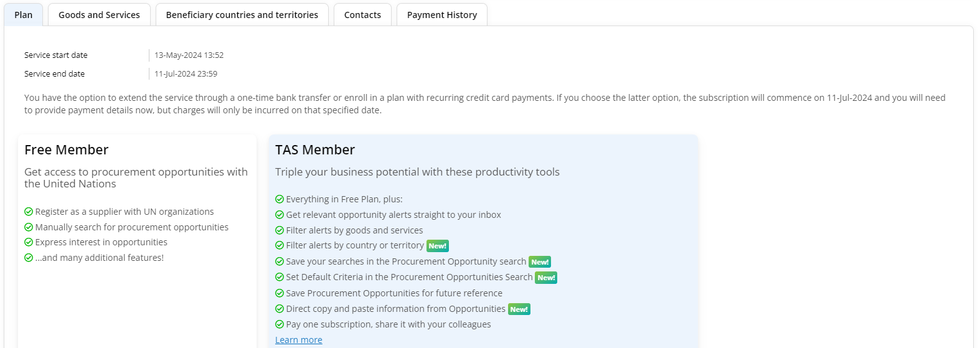Click New! badge beside Direct copy and paste
The image size is (980, 348).
point(519,309)
